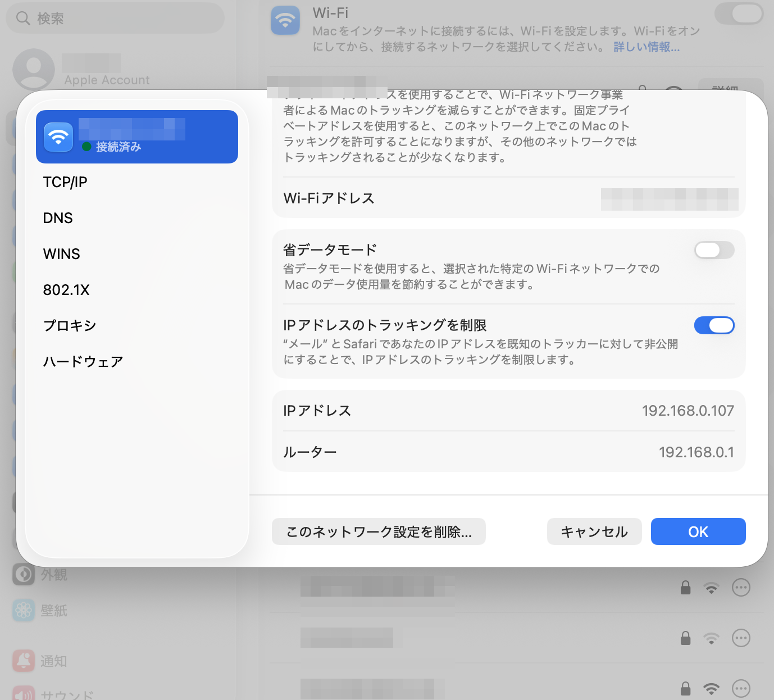774x700 pixels.
Task: Click the Wi-Fiアドレス label
Action: pyautogui.click(x=329, y=198)
